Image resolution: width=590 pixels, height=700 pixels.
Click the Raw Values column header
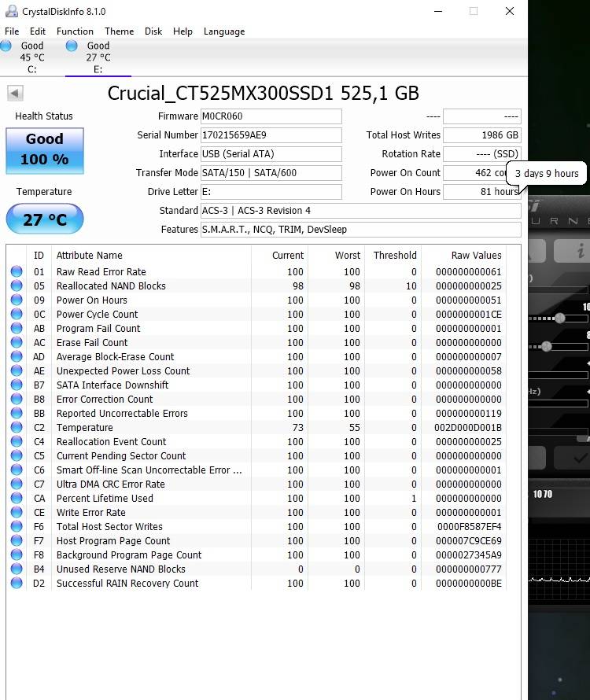(476, 256)
